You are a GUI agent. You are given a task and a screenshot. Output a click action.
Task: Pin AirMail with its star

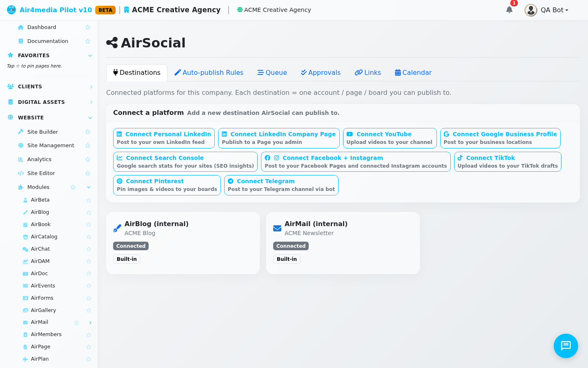tap(76, 323)
